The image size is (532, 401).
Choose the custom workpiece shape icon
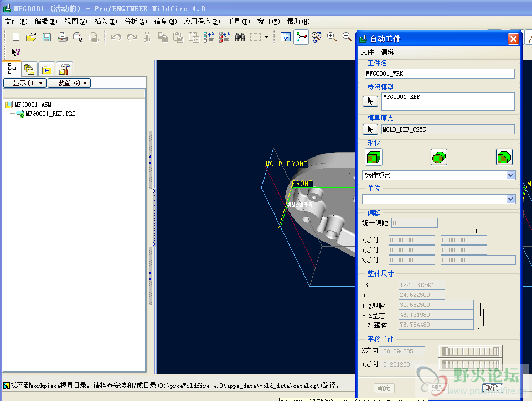[x=504, y=157]
